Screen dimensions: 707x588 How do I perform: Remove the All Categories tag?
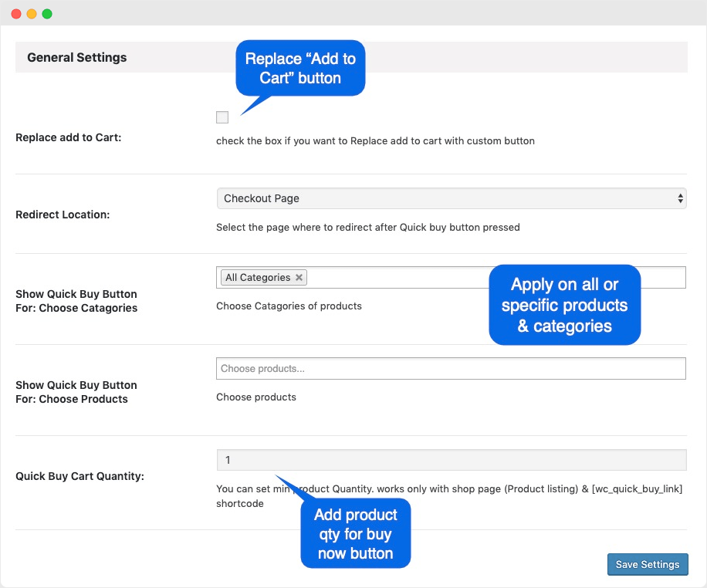(x=299, y=278)
